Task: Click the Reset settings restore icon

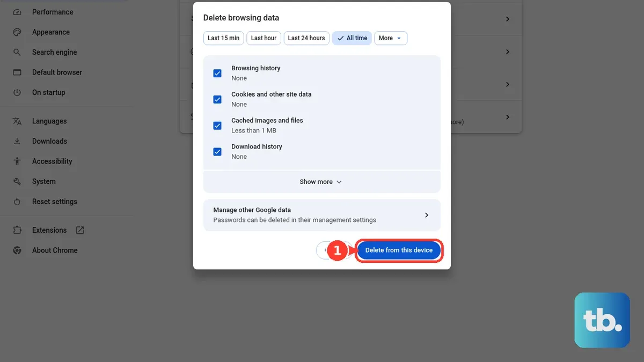Action: (x=17, y=202)
